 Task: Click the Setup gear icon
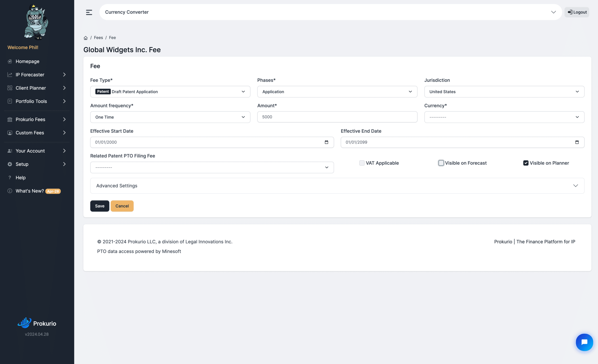coord(10,164)
